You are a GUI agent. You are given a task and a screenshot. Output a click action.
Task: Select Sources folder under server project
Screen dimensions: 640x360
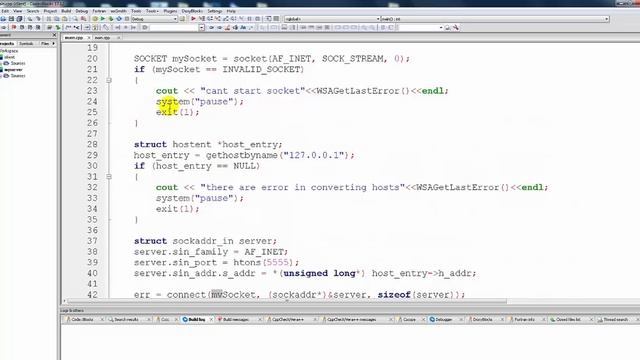coord(18,76)
